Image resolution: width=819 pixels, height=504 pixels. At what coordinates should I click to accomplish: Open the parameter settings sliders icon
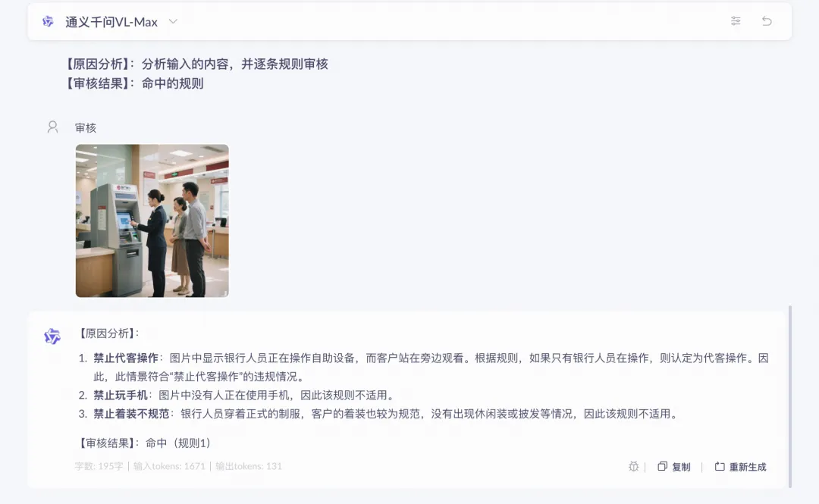[x=736, y=21]
